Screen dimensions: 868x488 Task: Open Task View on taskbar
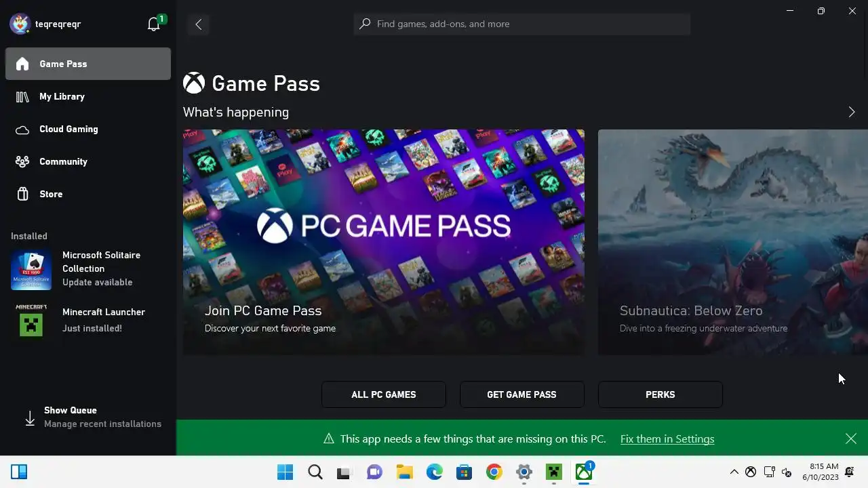tap(344, 472)
